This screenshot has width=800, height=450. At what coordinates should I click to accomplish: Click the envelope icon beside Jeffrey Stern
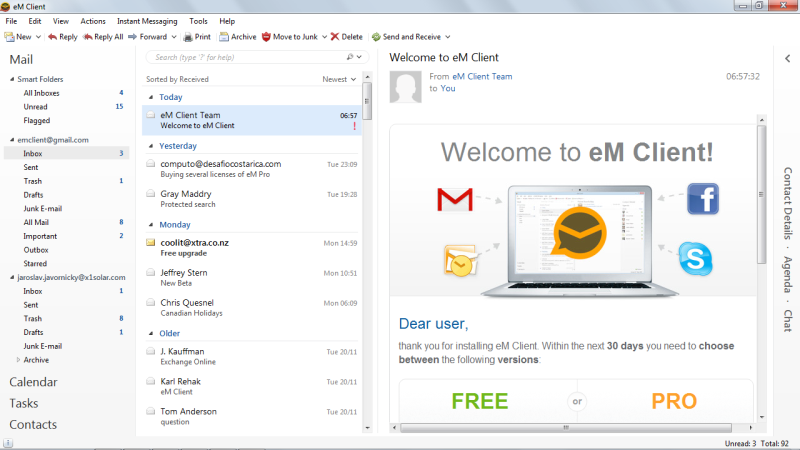coord(151,272)
